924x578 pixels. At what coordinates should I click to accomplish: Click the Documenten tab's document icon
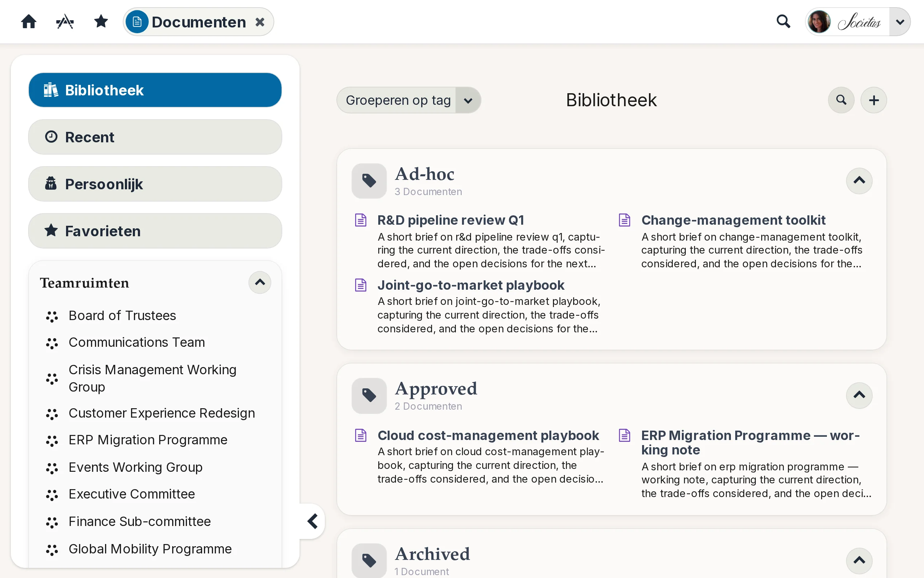tap(137, 22)
